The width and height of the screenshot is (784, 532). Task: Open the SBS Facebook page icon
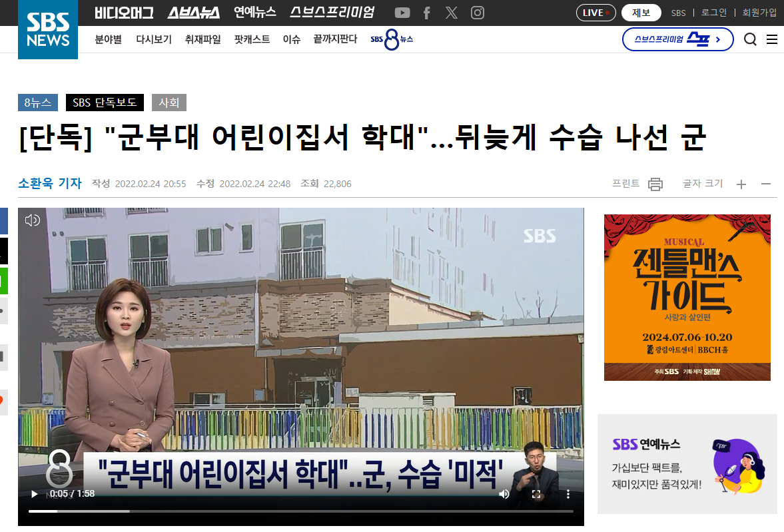click(426, 13)
